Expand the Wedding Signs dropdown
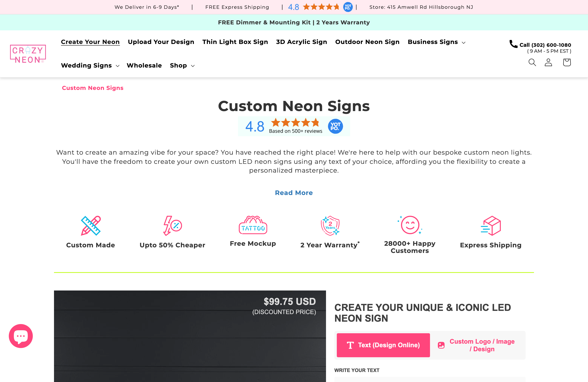The width and height of the screenshot is (588, 382). (x=90, y=65)
